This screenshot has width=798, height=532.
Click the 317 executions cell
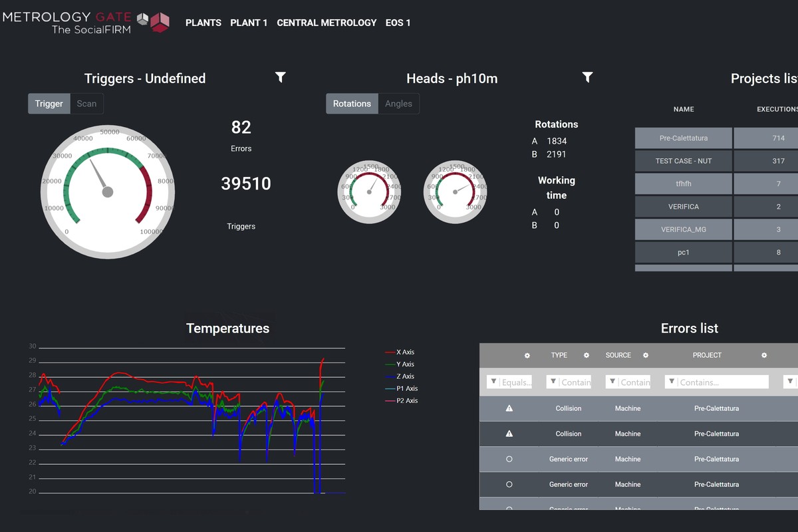click(x=766, y=161)
